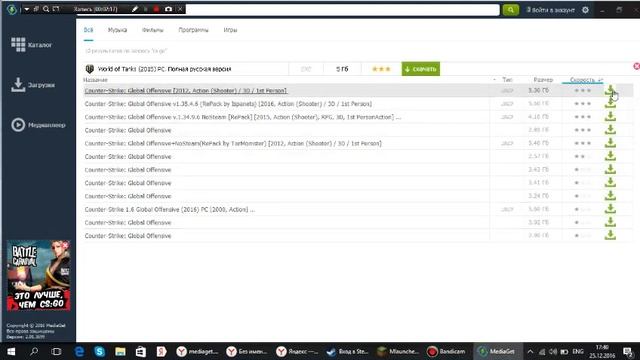The image size is (640, 360).
Task: Open Microsoft Edge from taskbar
Action: coord(79,351)
